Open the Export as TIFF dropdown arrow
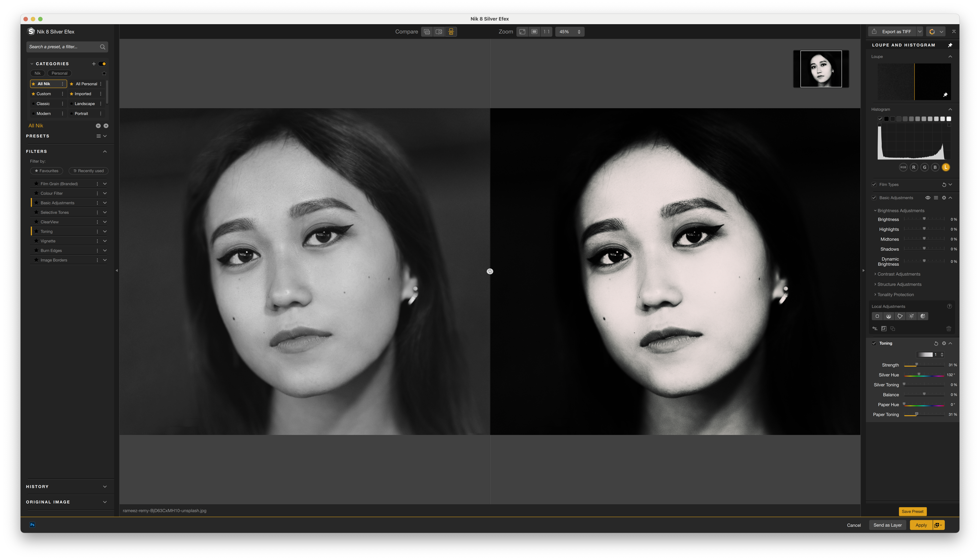 click(x=920, y=32)
